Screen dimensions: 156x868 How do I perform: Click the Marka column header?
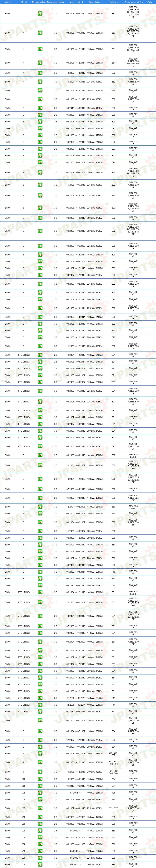8,2
